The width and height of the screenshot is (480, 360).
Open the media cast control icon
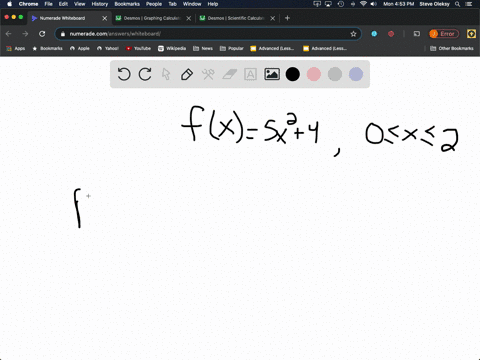(417, 34)
